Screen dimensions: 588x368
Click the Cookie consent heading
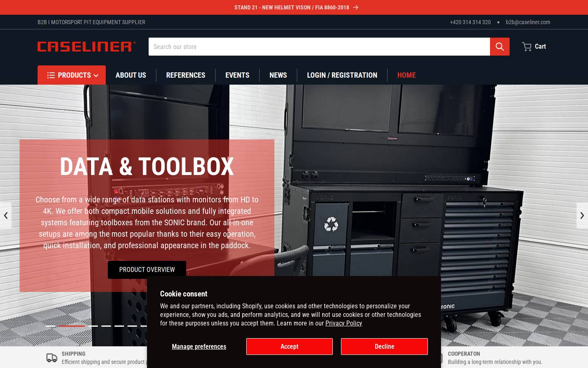[184, 294]
